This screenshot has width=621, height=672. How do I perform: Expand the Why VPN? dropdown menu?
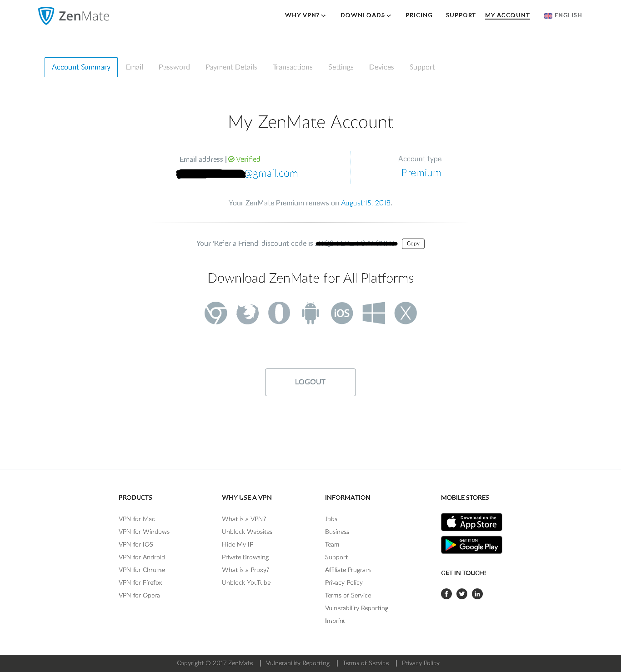click(305, 15)
